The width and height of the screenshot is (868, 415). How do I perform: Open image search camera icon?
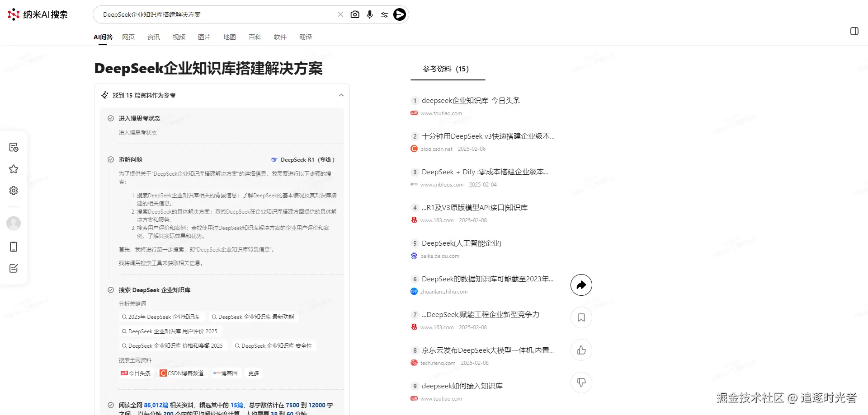(x=355, y=14)
